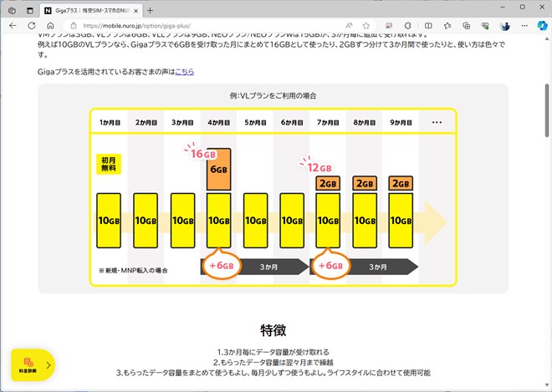Open the tab actions menu icon

30,11
